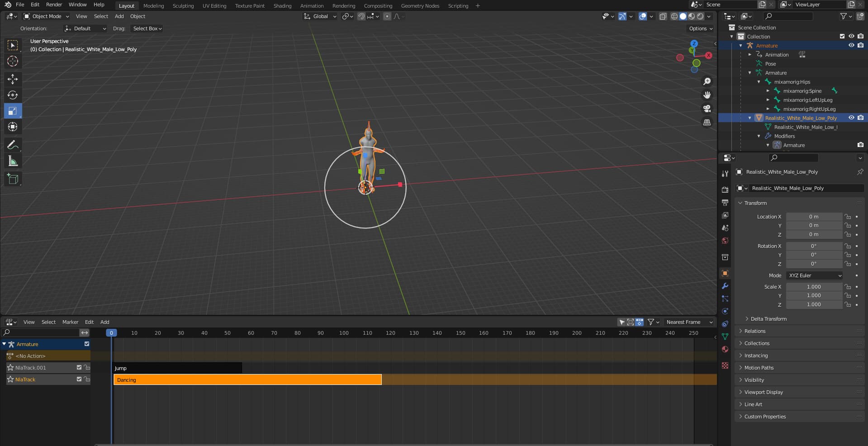Click the viewport pan hand icon
868x446 pixels.
coord(707,95)
